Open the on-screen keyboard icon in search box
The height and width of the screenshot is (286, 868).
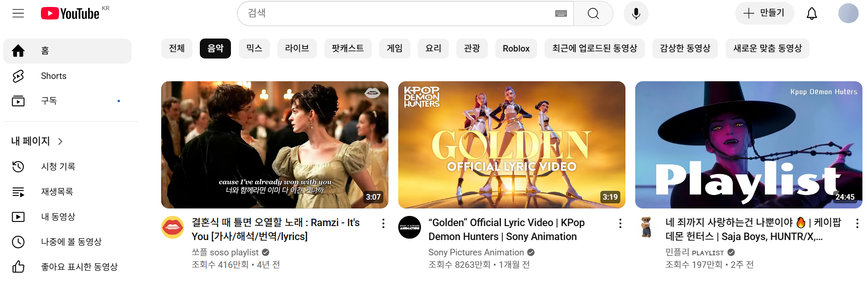tap(561, 13)
